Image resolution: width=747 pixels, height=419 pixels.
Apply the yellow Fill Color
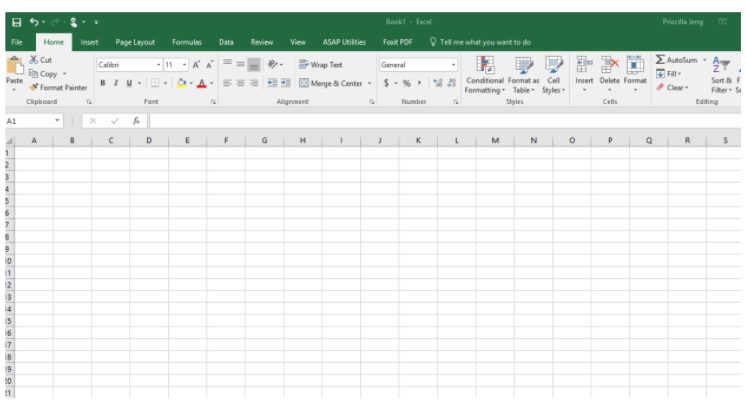(x=182, y=83)
